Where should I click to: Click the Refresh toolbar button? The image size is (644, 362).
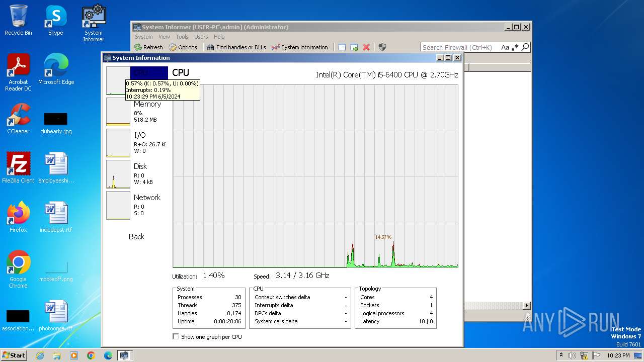coord(148,47)
